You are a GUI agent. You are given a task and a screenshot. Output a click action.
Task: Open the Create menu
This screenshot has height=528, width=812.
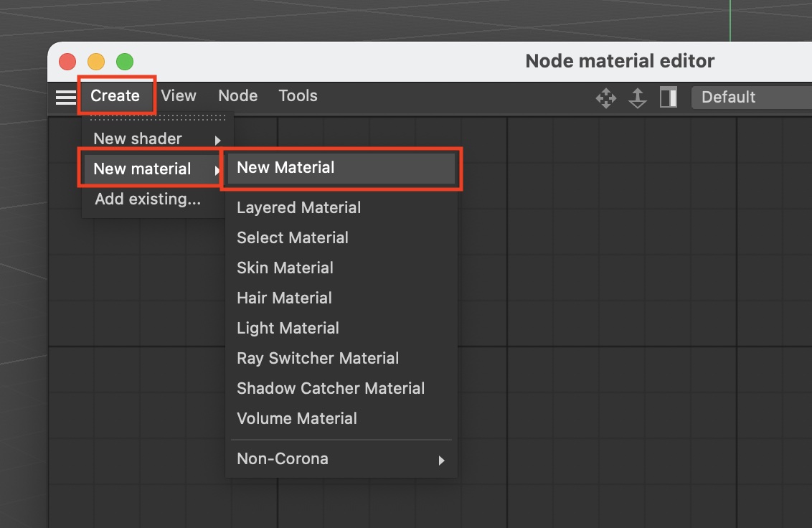115,96
